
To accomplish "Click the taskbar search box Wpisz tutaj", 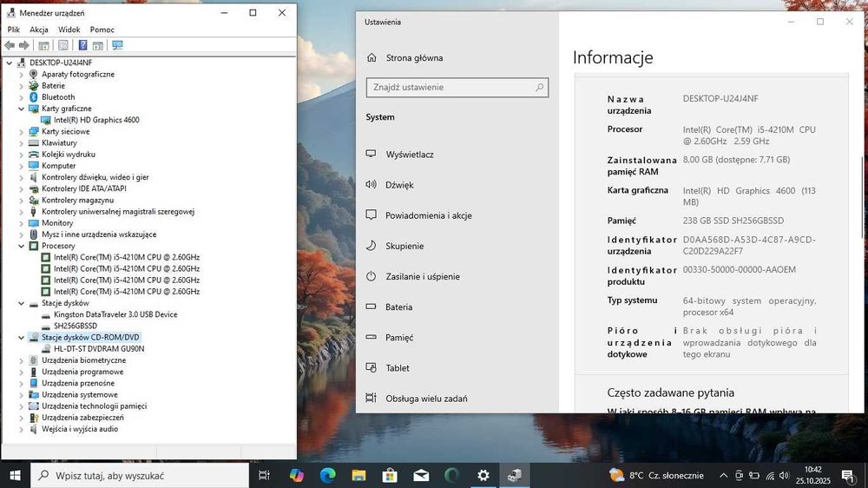I will (x=140, y=475).
